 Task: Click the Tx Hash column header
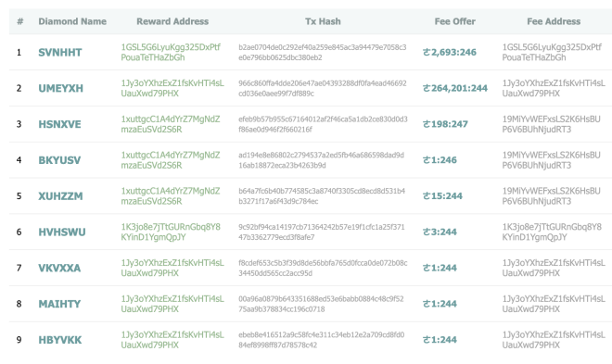pyautogui.click(x=323, y=21)
